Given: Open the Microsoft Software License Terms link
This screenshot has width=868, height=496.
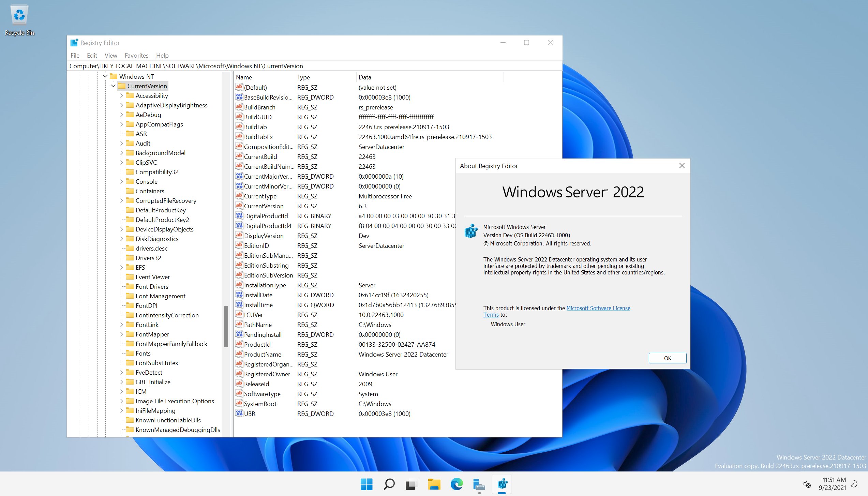Looking at the screenshot, I should click(x=598, y=308).
